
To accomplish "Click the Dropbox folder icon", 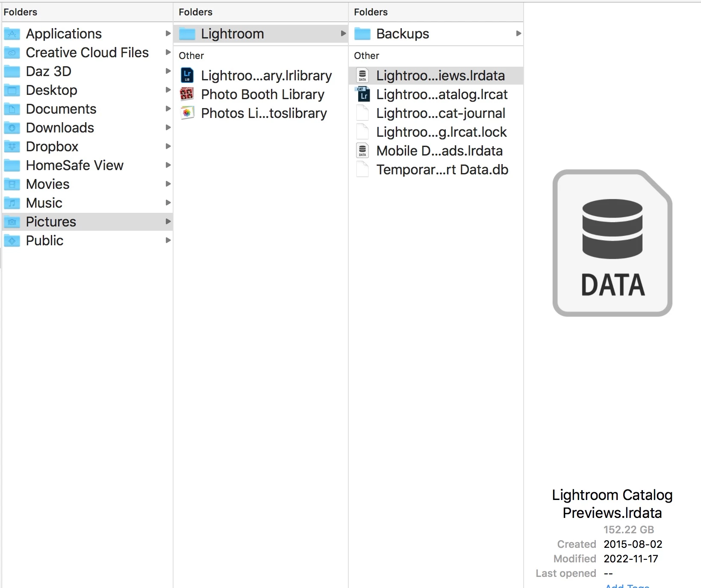I will (x=12, y=147).
